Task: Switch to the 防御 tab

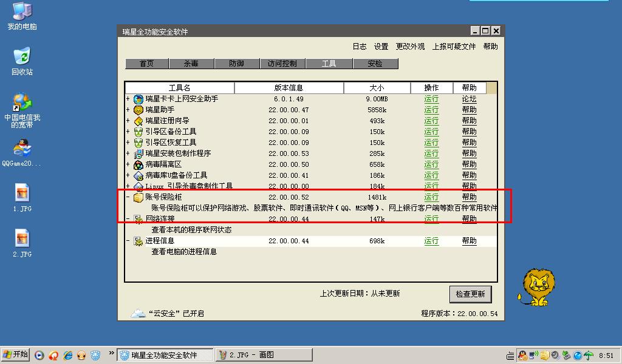Action: pyautogui.click(x=237, y=63)
